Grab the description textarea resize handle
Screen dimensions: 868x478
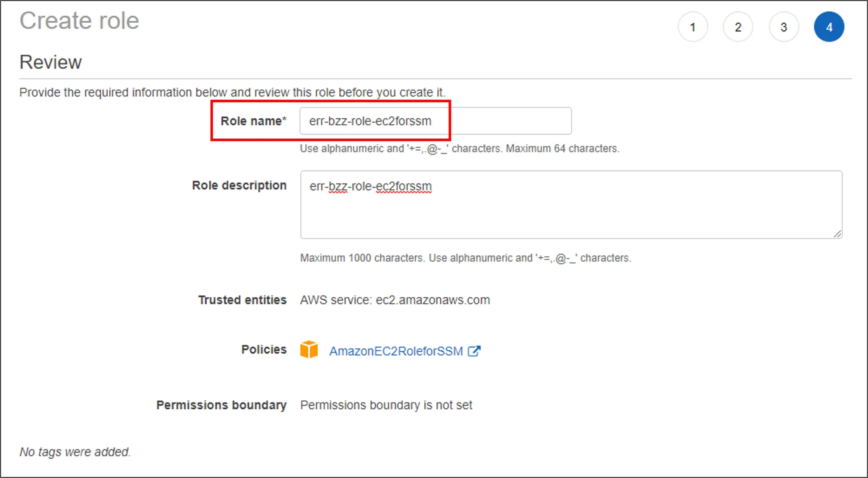tap(837, 234)
